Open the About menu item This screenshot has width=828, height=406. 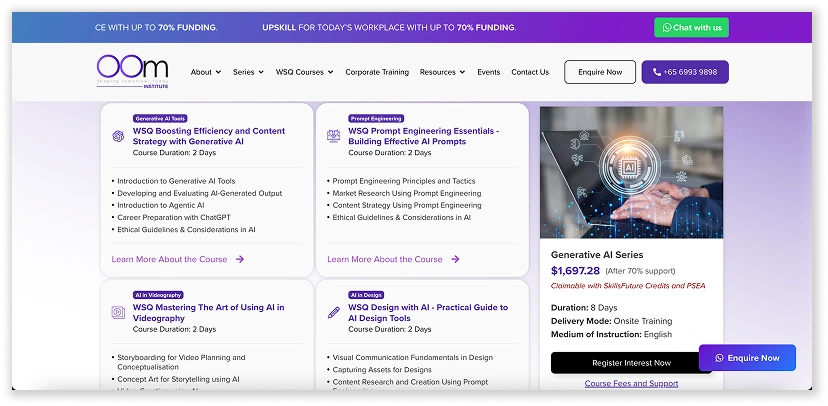coord(201,72)
